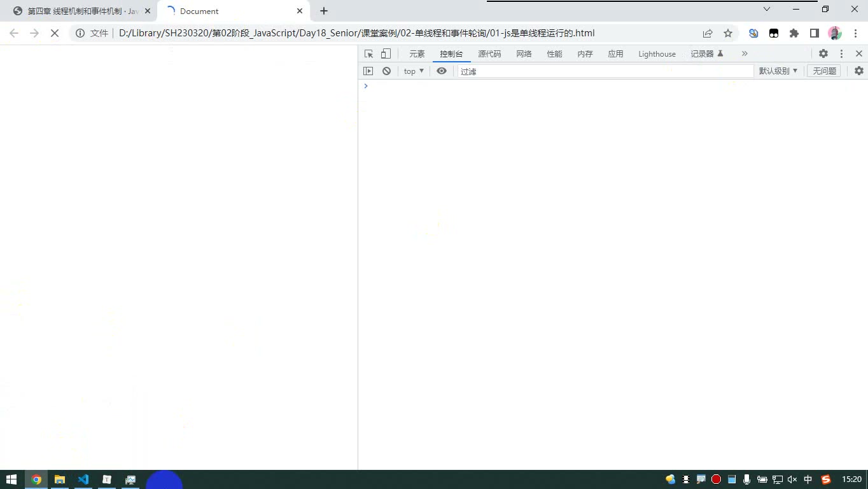Go back using the browser back arrow
Image resolution: width=868 pixels, height=489 pixels.
(14, 33)
